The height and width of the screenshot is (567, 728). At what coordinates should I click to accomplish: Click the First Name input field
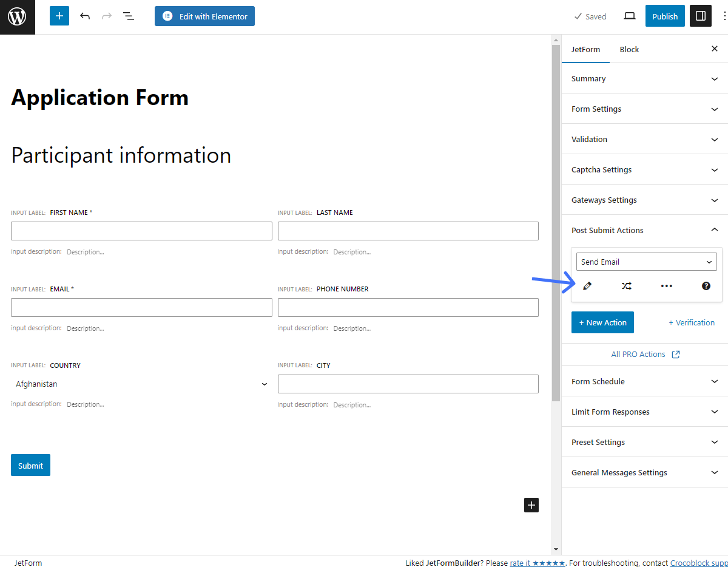(x=141, y=231)
